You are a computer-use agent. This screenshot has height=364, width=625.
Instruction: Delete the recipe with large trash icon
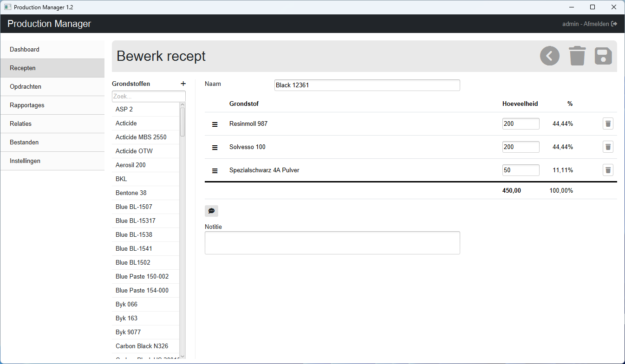(577, 56)
